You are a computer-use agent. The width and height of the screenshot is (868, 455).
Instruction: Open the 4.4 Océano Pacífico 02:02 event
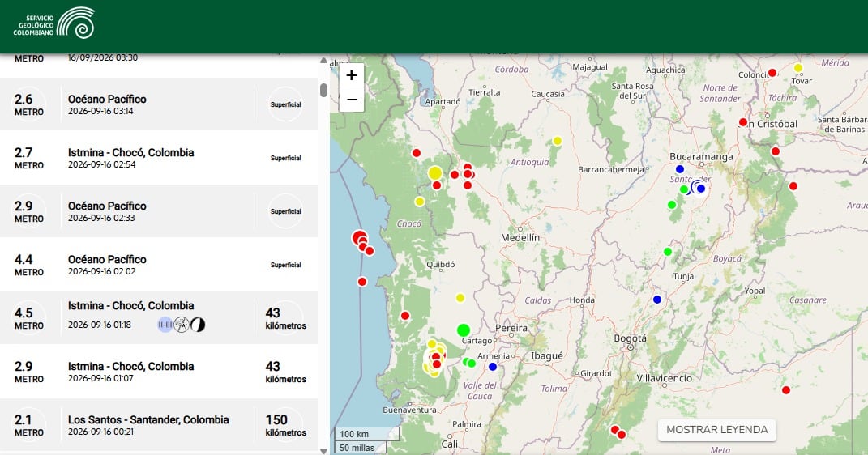pyautogui.click(x=159, y=264)
